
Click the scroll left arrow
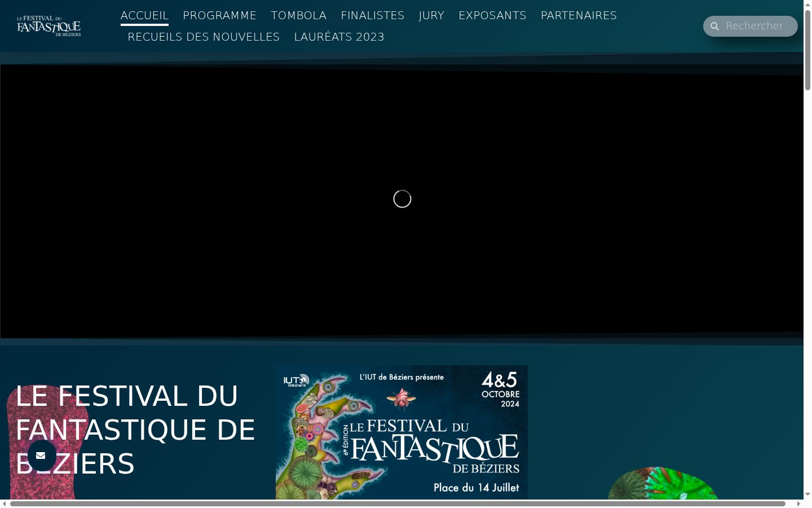pos(4,503)
